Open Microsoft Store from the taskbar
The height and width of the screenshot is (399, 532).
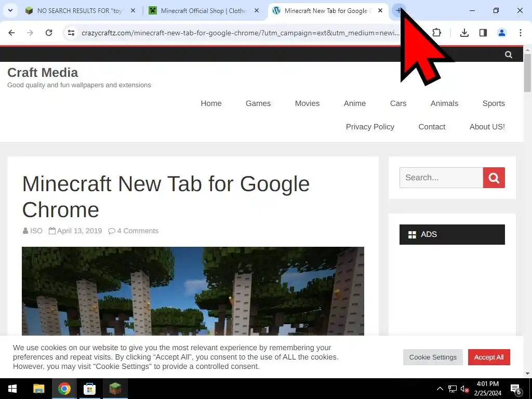(x=89, y=389)
